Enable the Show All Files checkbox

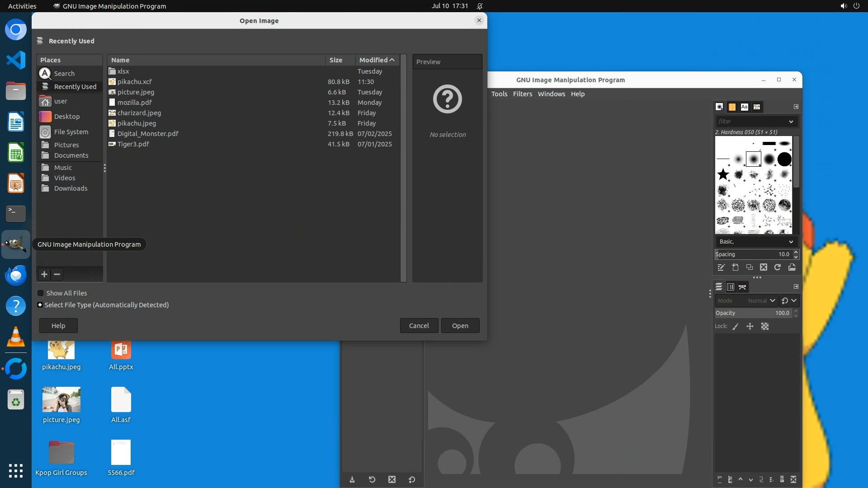[x=41, y=293]
